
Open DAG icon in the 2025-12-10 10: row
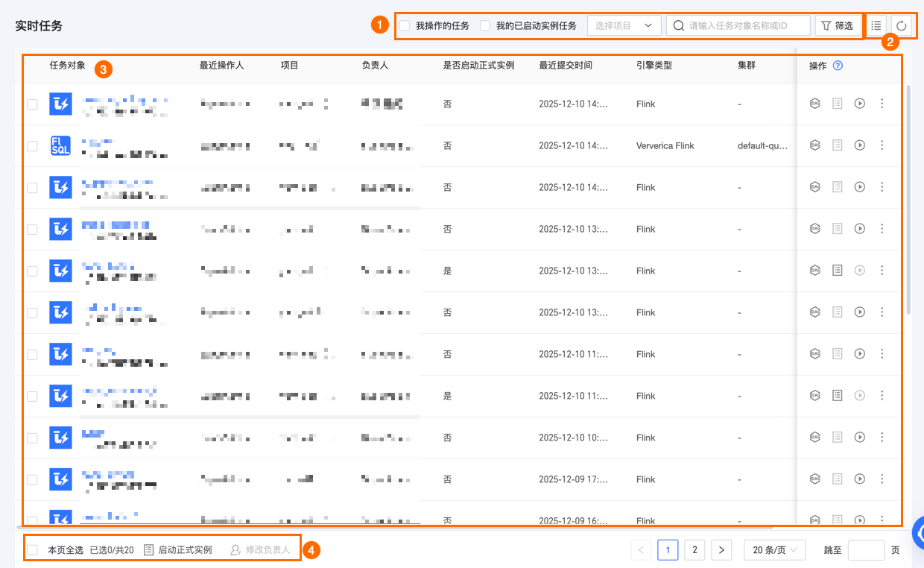point(815,438)
